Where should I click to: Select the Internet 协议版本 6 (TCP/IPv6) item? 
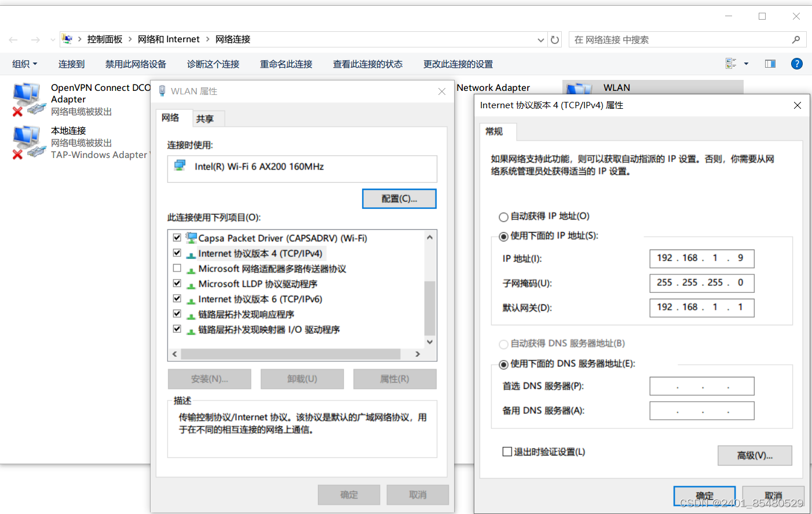tap(260, 299)
